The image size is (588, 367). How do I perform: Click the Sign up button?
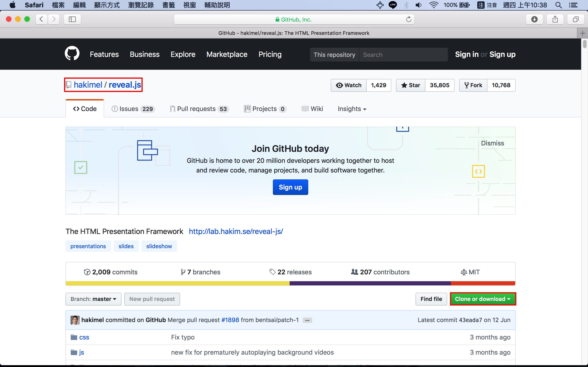click(290, 187)
